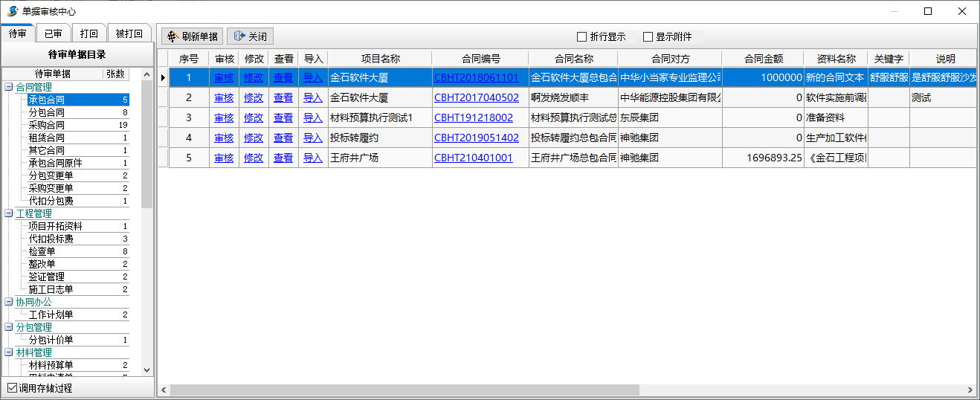Open contract number CBHT210401001 link
The height and width of the screenshot is (400, 980).
point(474,158)
